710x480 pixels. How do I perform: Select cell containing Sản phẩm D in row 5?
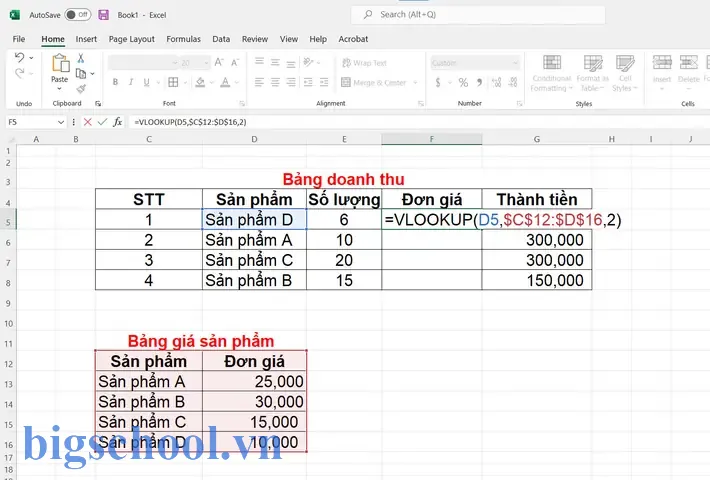[254, 220]
